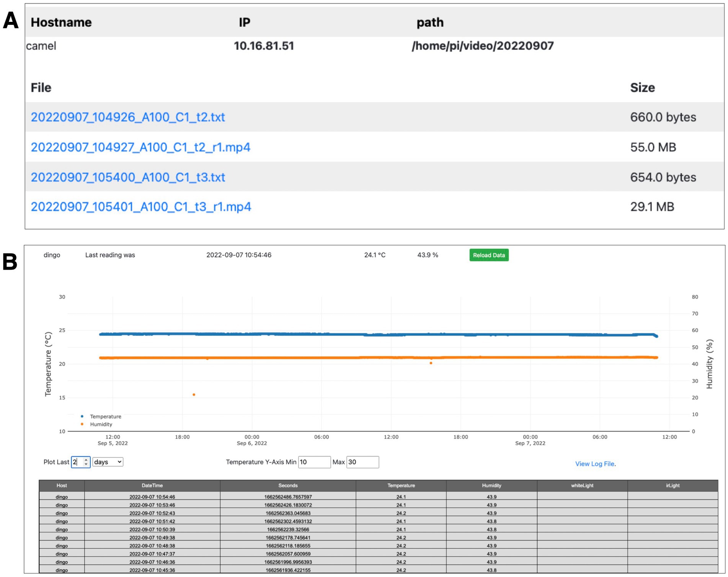This screenshot has height=577, width=728.
Task: Click the File column header
Action: [x=41, y=88]
